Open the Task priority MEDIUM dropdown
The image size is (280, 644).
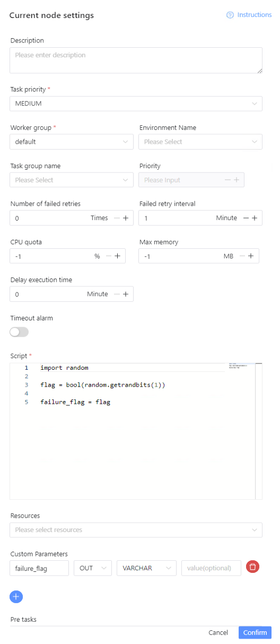pyautogui.click(x=136, y=103)
